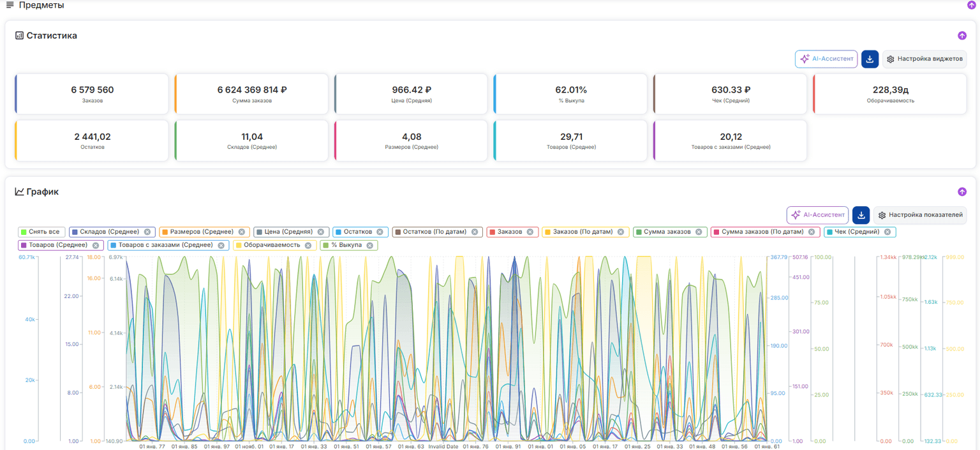Click the Заказов red color swatch

point(492,232)
